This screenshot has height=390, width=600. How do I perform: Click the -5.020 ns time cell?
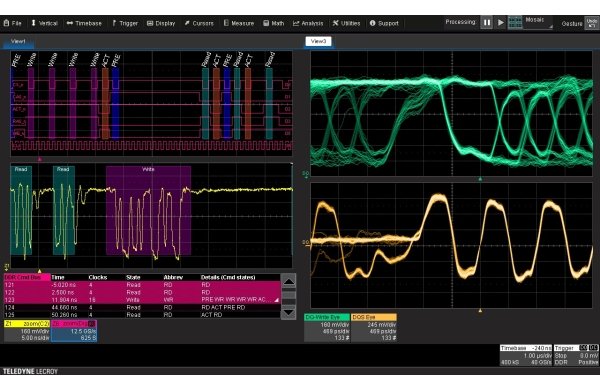coord(64,285)
